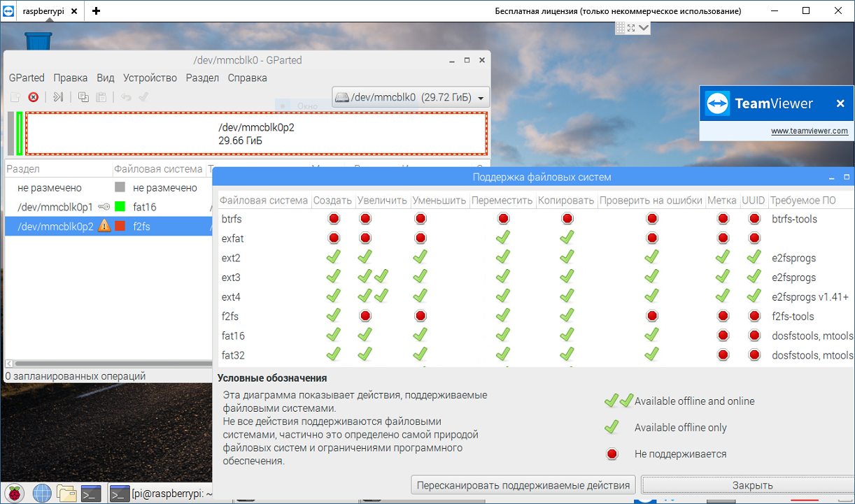Select the green fat16 partition in disk graphic
855x504 pixels.
20,133
